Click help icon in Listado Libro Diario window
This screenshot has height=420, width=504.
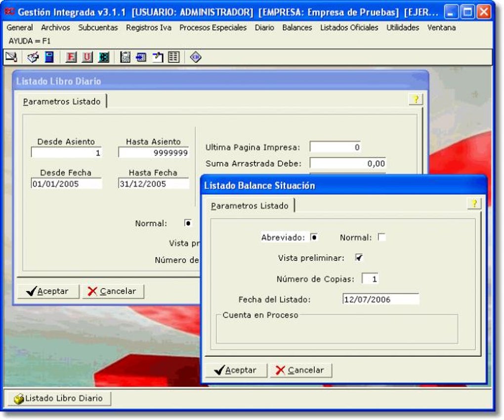(x=416, y=99)
